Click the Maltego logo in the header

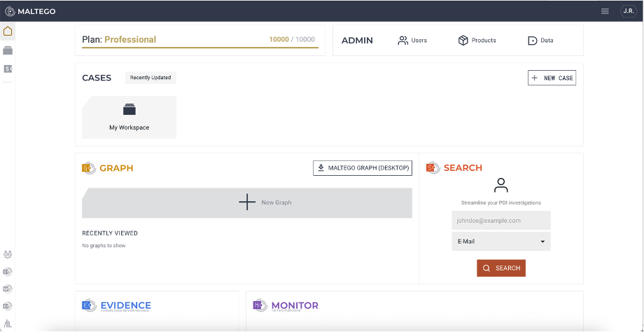coord(30,11)
